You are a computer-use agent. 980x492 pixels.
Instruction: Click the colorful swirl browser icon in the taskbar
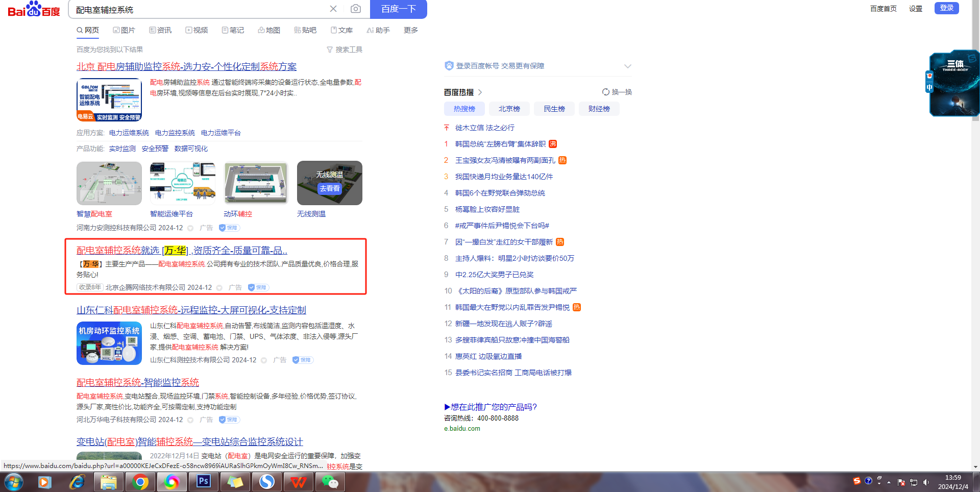coord(172,482)
